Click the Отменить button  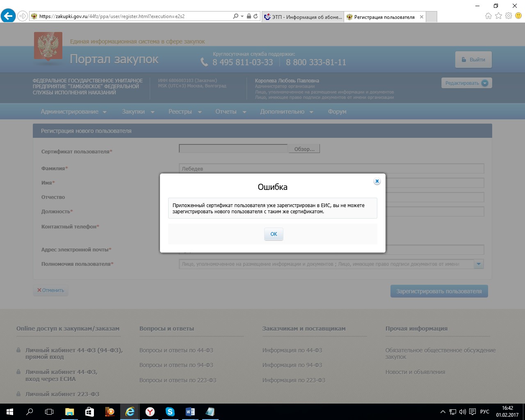(51, 290)
